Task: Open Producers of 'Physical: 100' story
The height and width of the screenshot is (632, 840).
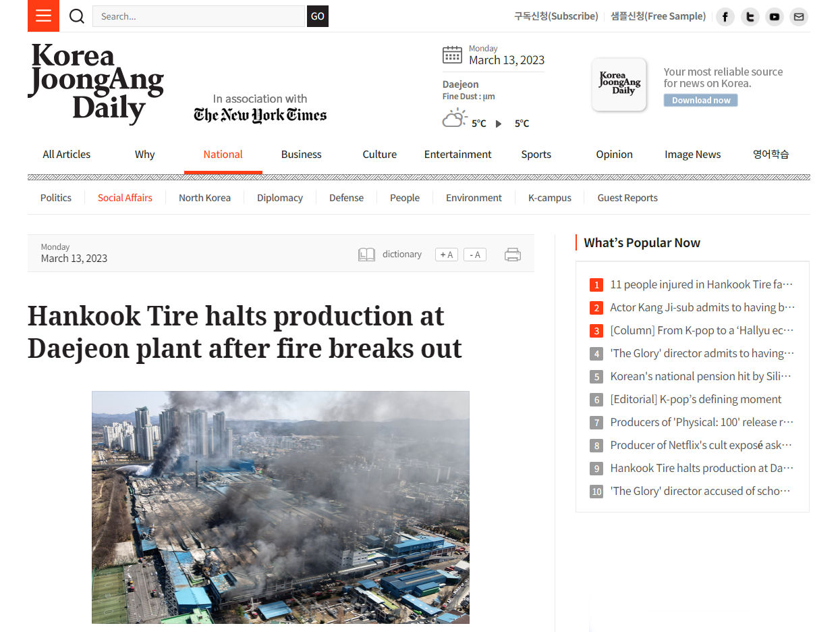Action: pos(702,422)
